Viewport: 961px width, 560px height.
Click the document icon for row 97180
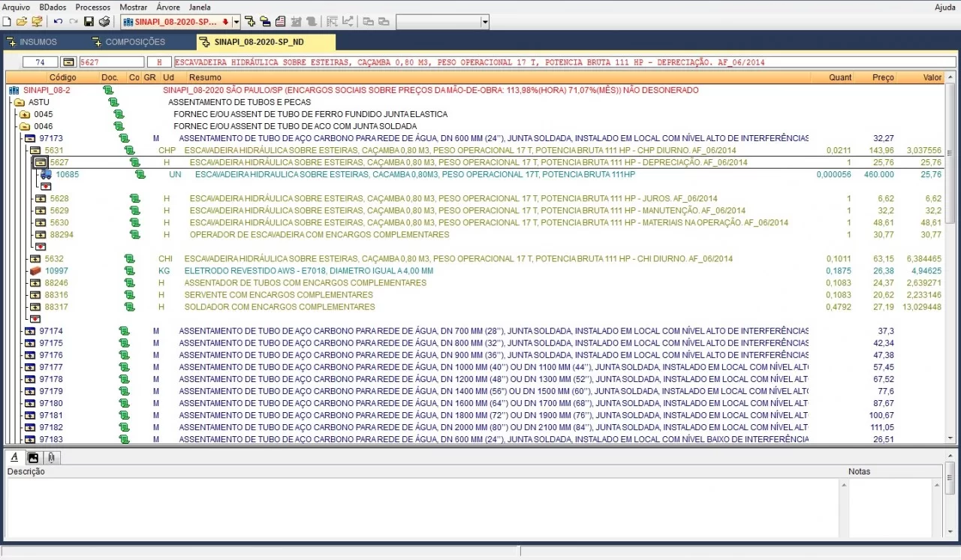tap(124, 402)
